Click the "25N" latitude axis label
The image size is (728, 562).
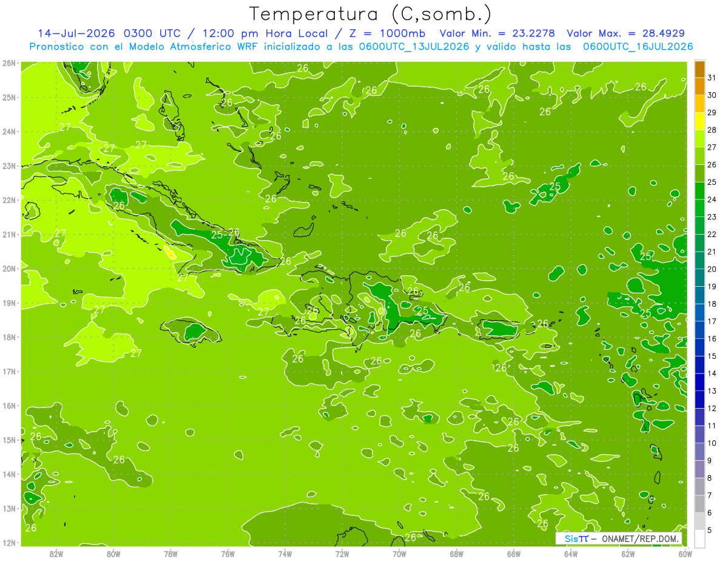[x=9, y=97]
